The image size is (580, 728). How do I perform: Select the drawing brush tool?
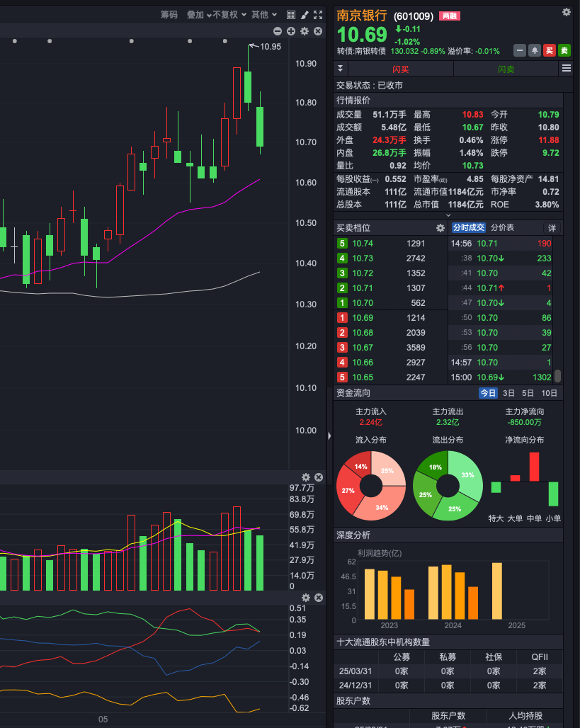click(305, 14)
